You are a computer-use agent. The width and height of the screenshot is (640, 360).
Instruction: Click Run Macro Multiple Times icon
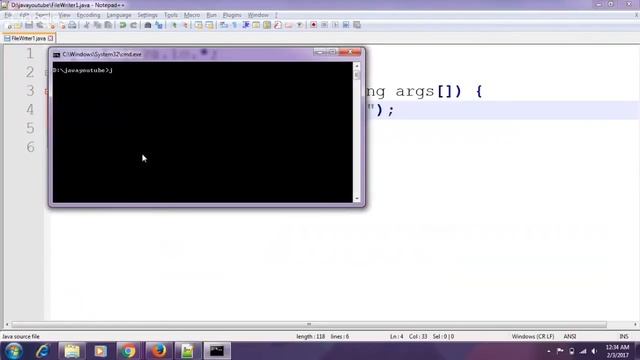pos(346,25)
